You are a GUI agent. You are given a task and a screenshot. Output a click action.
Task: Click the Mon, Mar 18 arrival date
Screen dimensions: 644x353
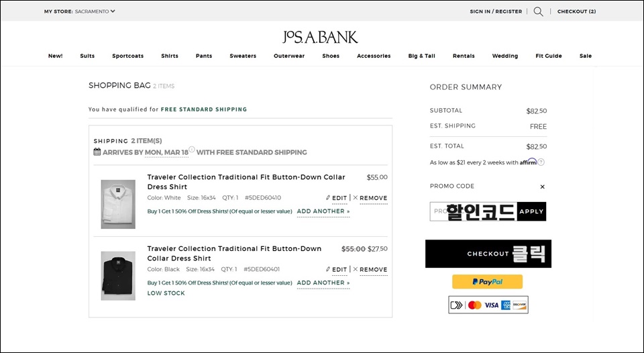tap(166, 152)
